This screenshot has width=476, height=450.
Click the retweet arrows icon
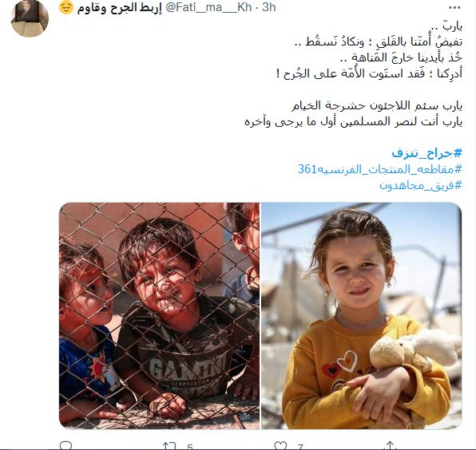(x=169, y=446)
